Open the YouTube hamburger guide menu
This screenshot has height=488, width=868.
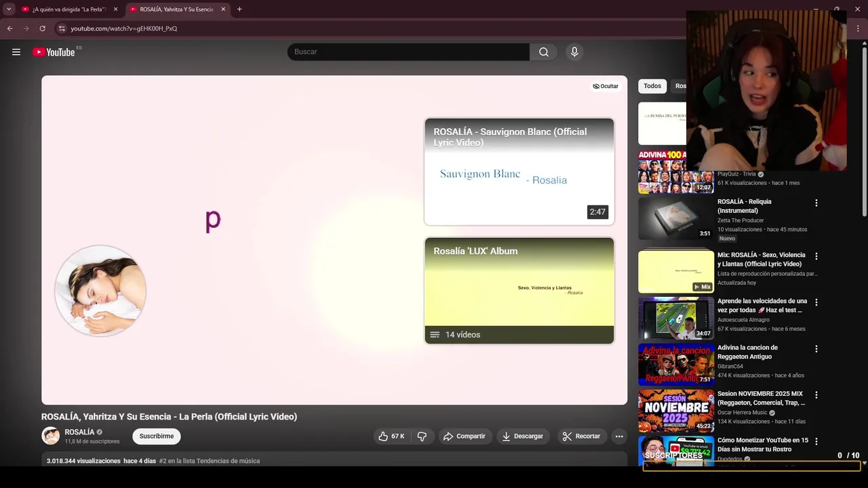click(x=16, y=52)
